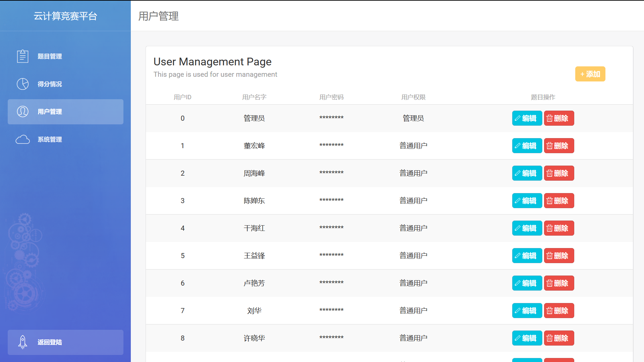The image size is (644, 362).
Task: Click the 用户权限 column header
Action: (413, 97)
